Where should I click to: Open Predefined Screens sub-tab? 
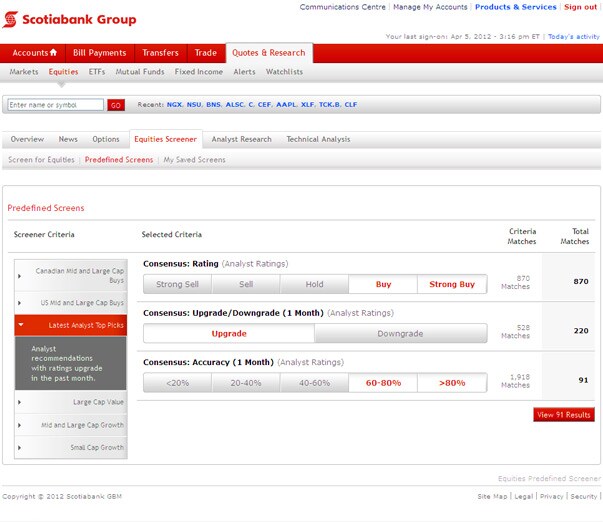[119, 160]
